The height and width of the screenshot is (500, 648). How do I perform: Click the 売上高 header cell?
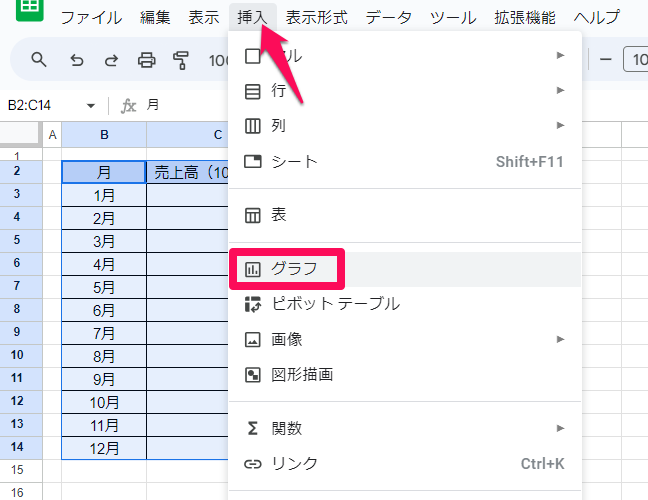[x=188, y=172]
